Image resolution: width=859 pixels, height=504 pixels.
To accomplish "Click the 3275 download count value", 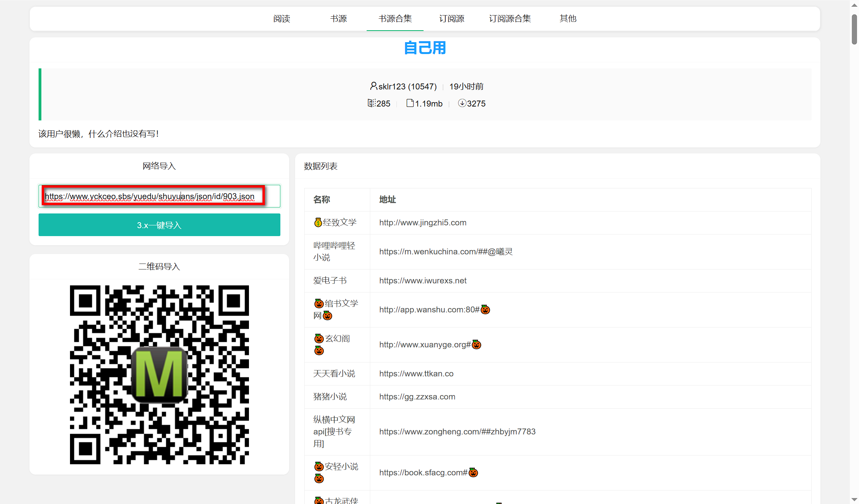I will (476, 104).
